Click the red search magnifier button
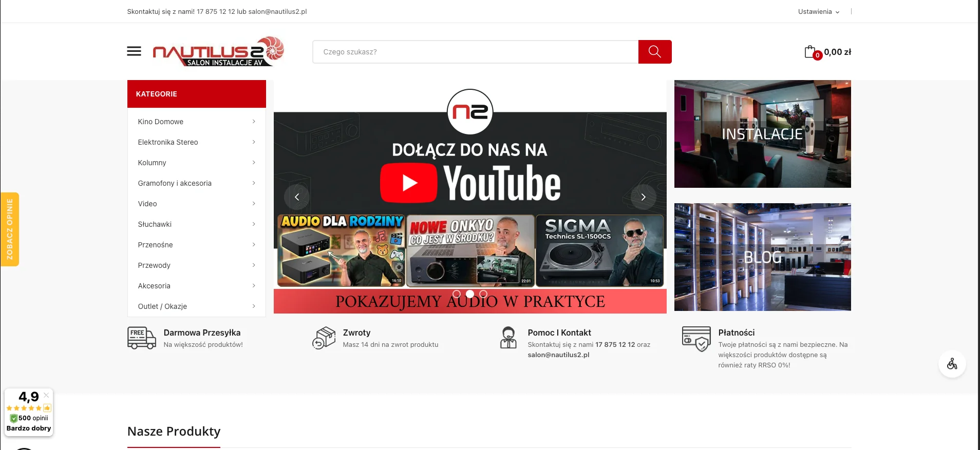 655,52
